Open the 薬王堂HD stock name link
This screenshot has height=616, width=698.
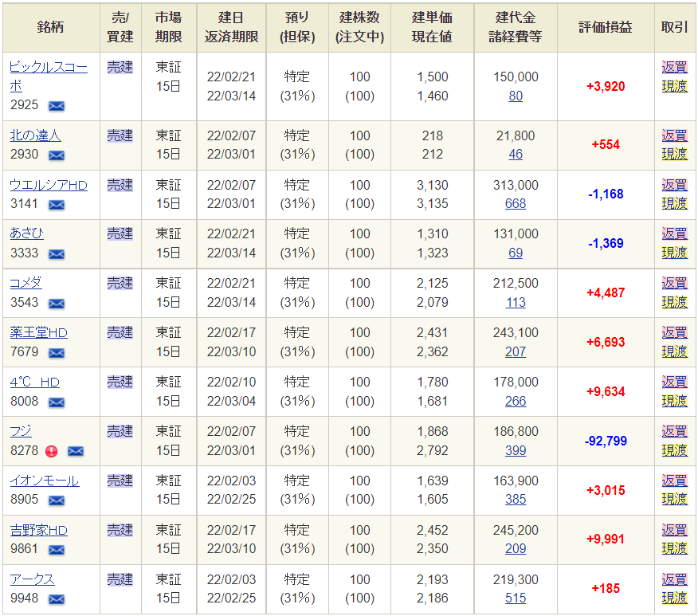(x=38, y=332)
